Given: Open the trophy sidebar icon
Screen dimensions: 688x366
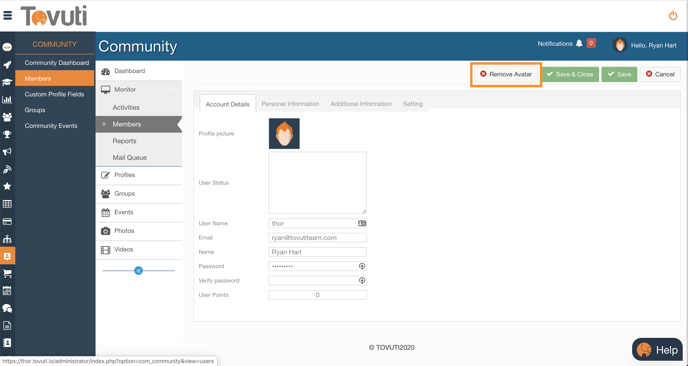Looking at the screenshot, I should (7, 134).
